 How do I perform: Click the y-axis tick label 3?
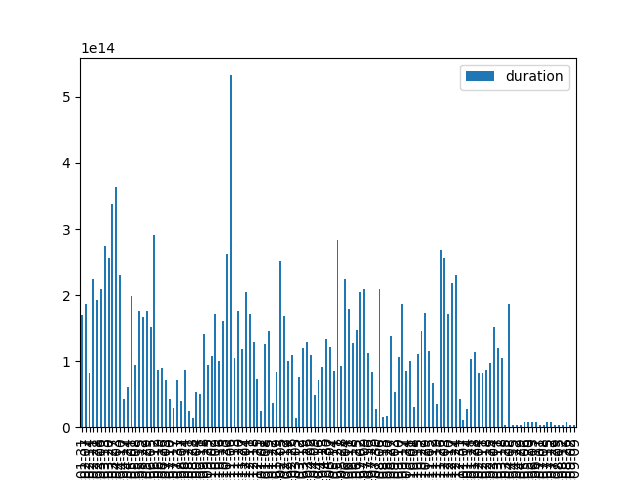(68, 229)
